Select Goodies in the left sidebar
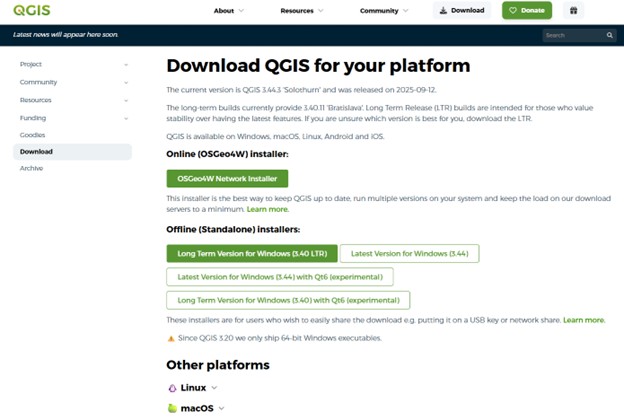624x420 pixels. [32, 134]
